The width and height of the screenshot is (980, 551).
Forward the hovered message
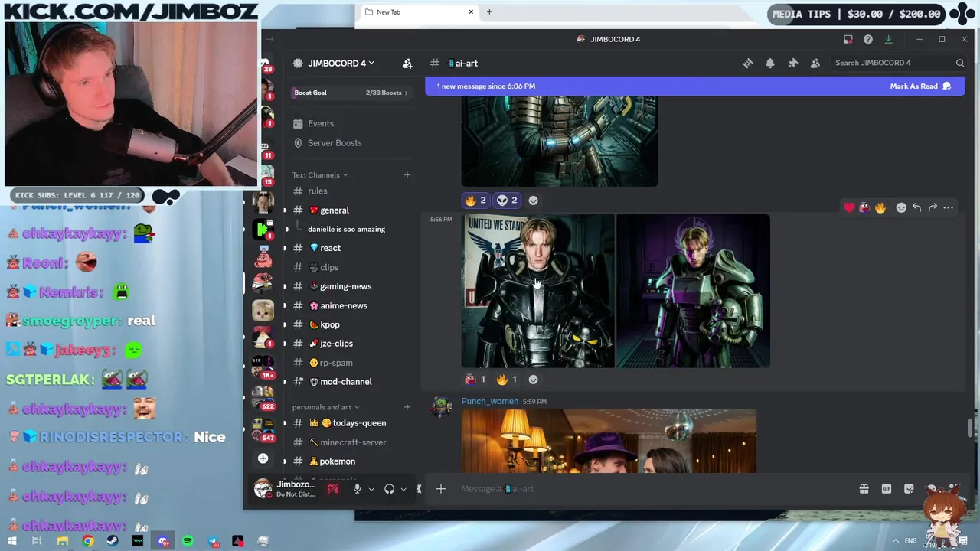(933, 207)
